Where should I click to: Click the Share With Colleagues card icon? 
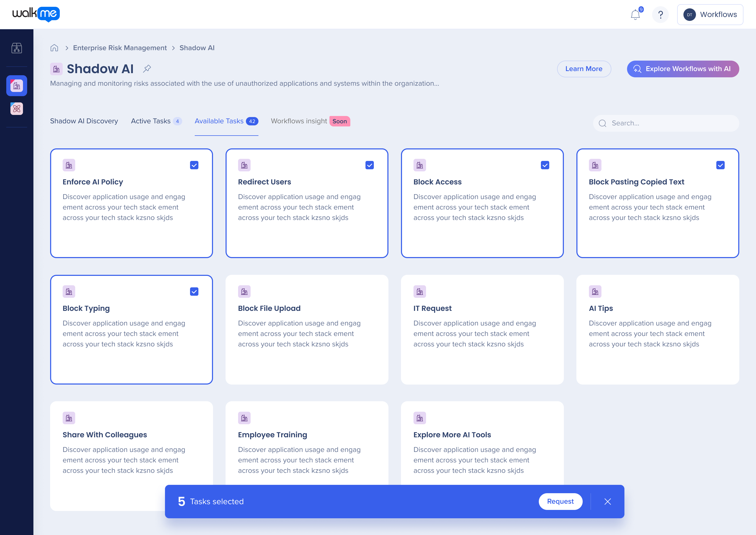point(69,418)
